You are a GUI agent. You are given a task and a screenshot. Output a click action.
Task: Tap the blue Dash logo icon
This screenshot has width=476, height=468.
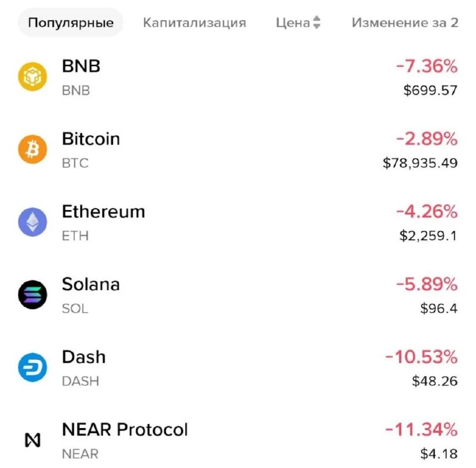pyautogui.click(x=33, y=368)
